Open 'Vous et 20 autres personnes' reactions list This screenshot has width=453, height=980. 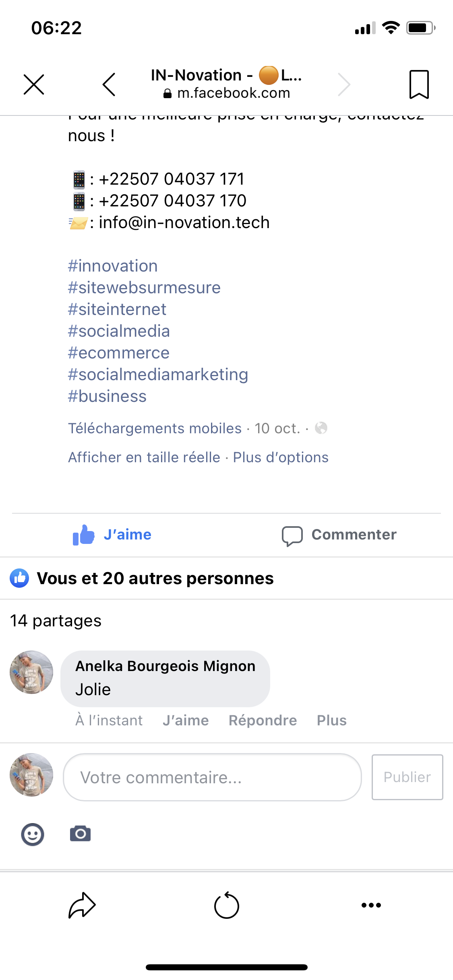point(155,579)
